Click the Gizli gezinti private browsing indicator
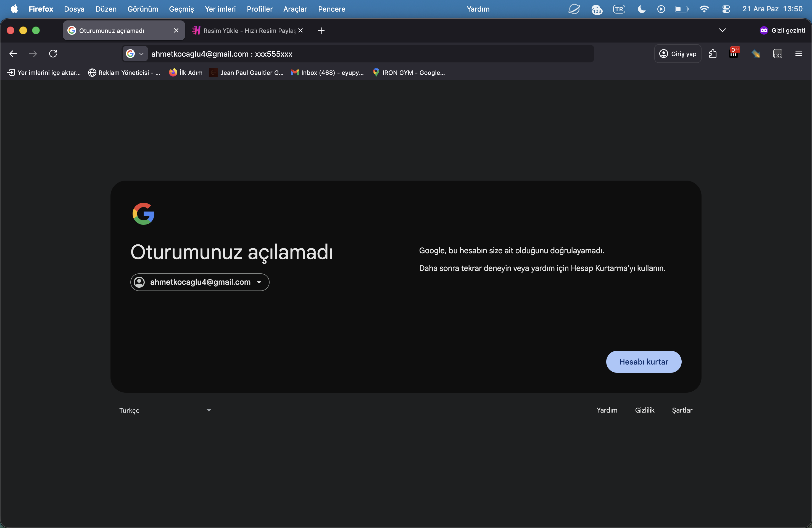The image size is (812, 528). tap(783, 30)
